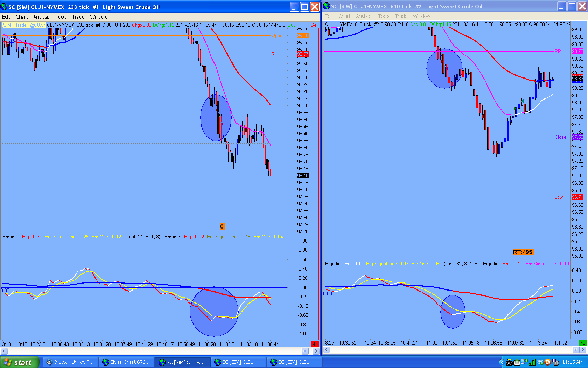This screenshot has width=588, height=368.
Task: Switch to the Sierra Chart 676 taskbar window
Action: (x=126, y=362)
